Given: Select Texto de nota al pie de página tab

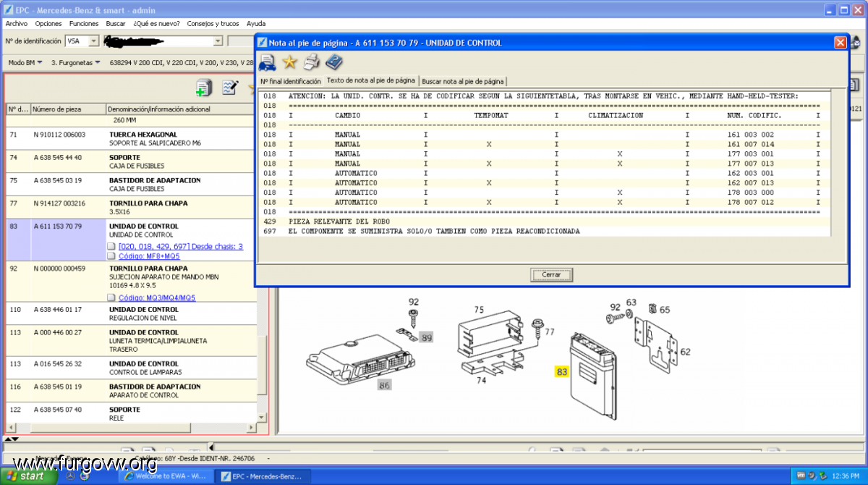Looking at the screenshot, I should (371, 80).
